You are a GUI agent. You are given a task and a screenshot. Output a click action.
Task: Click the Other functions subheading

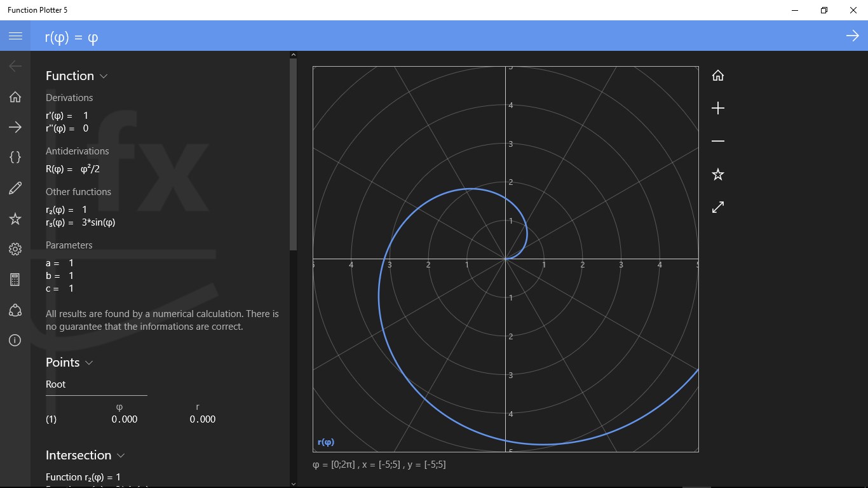79,192
